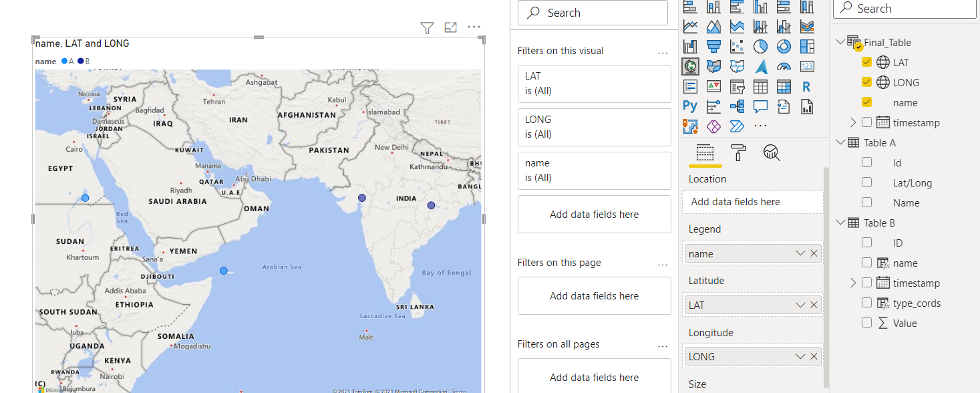Select the Smart narrative visual
Viewport: 980px width, 393px height.
tap(784, 106)
